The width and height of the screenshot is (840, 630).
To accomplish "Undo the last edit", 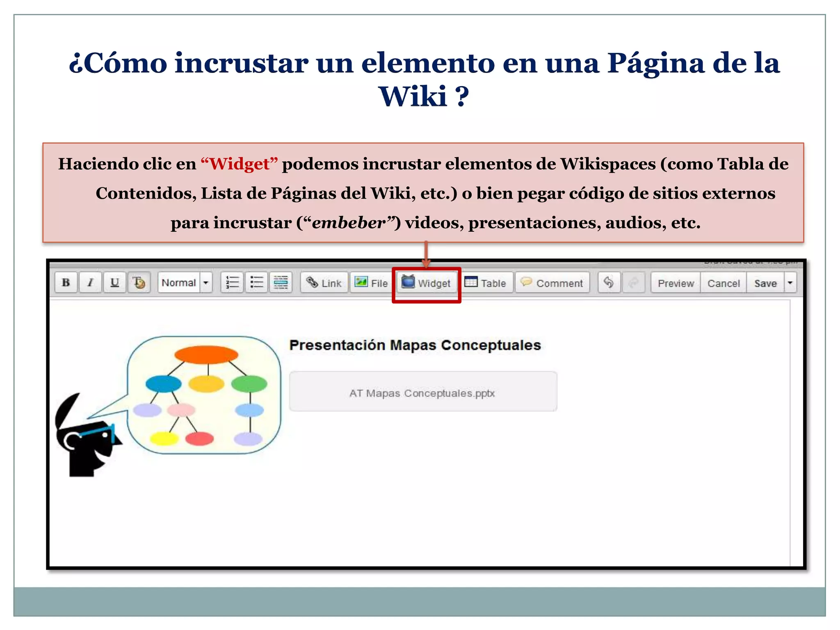I will tap(609, 283).
